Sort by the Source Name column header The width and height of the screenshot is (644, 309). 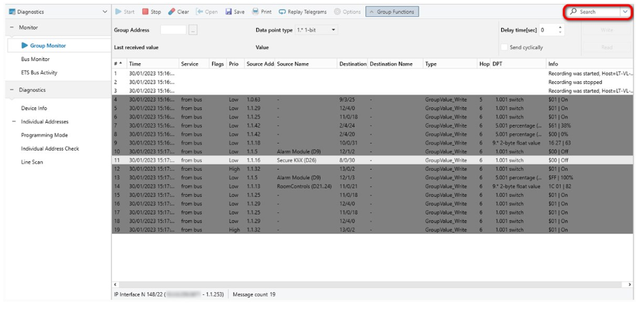click(x=306, y=64)
